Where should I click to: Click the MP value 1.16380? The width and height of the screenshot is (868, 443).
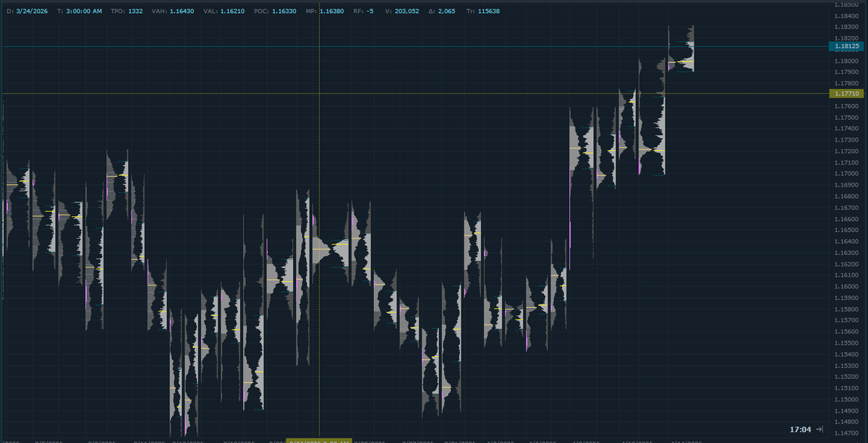coord(331,11)
